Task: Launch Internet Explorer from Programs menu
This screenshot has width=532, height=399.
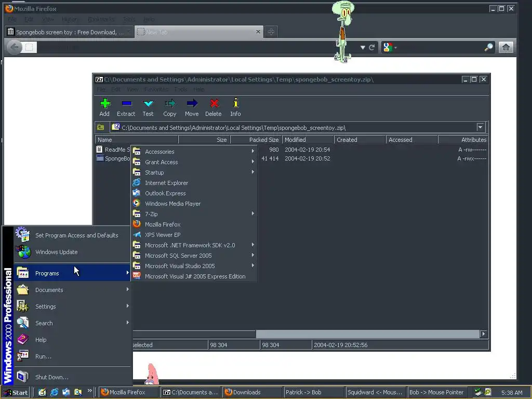Action: pos(194,183)
